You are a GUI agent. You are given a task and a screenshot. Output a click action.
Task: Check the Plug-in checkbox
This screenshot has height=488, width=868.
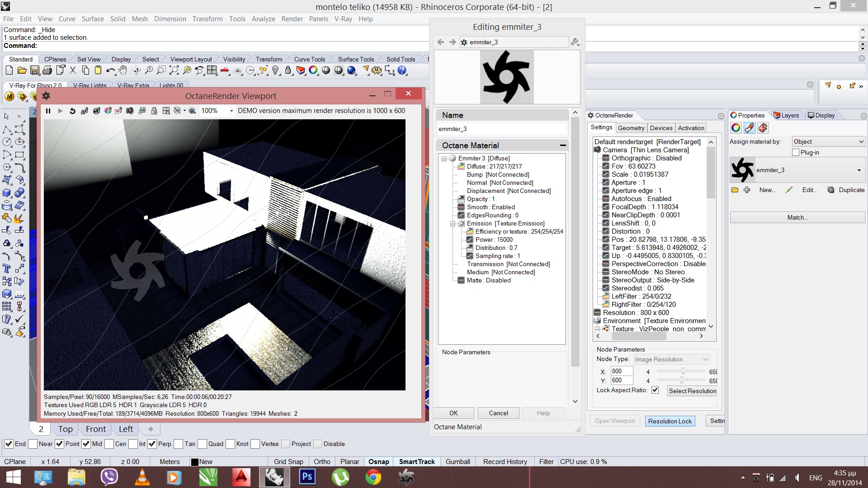[x=796, y=152]
